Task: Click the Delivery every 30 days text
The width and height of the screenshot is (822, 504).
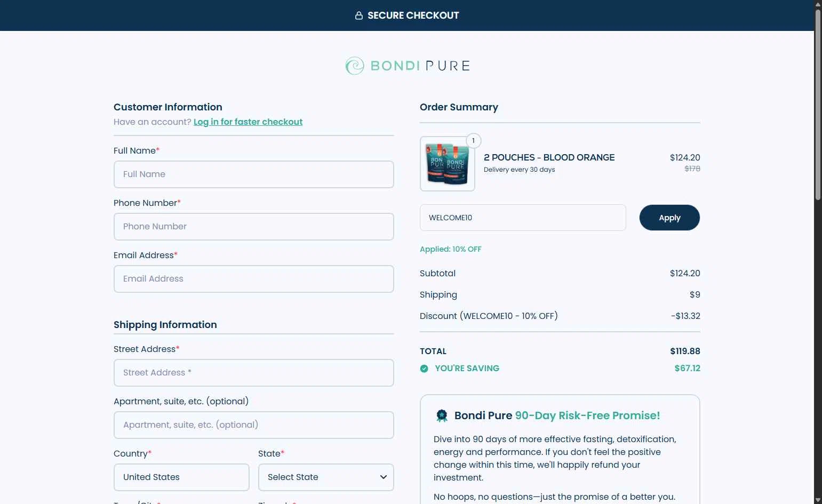Action: [520, 170]
